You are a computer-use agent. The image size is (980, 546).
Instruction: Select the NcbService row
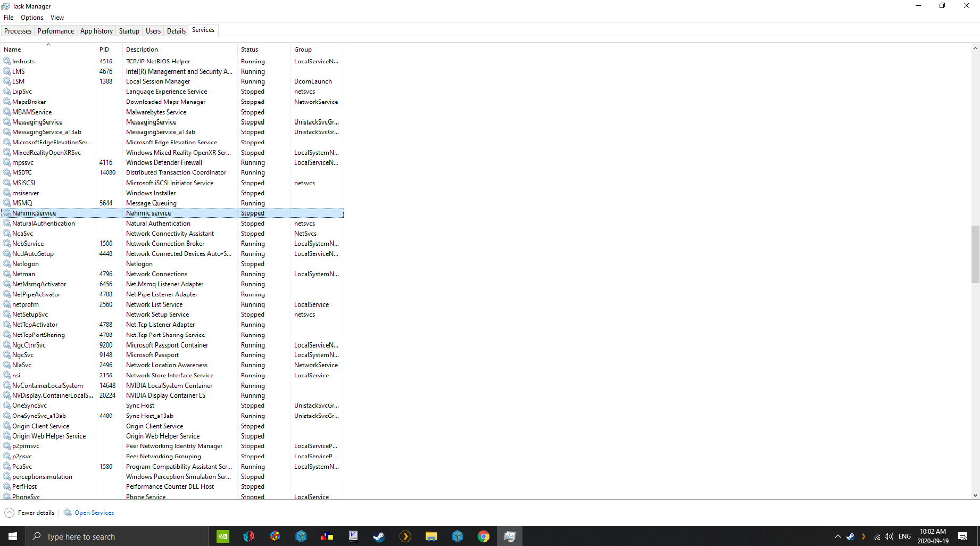point(172,243)
